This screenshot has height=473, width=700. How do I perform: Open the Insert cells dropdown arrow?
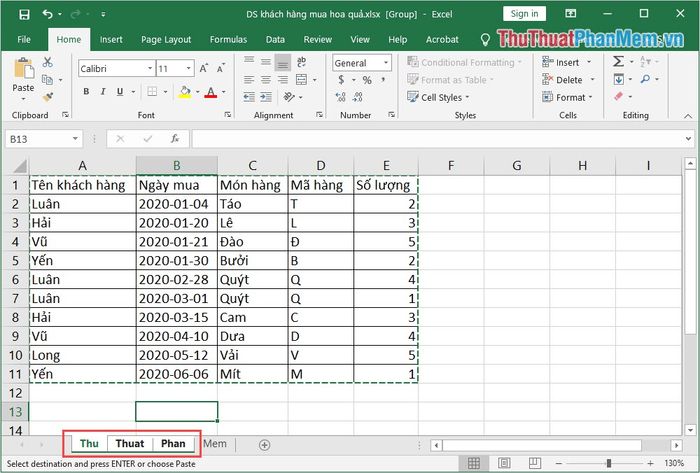[589, 62]
